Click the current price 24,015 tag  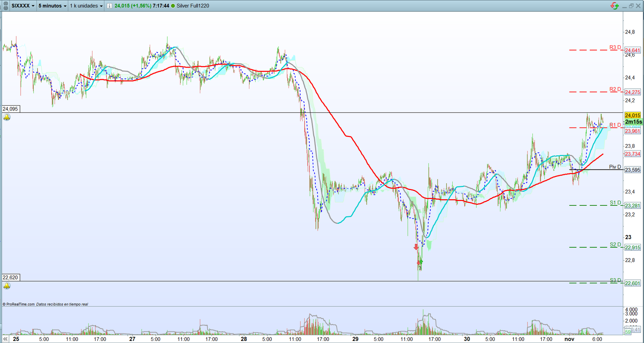coord(633,116)
